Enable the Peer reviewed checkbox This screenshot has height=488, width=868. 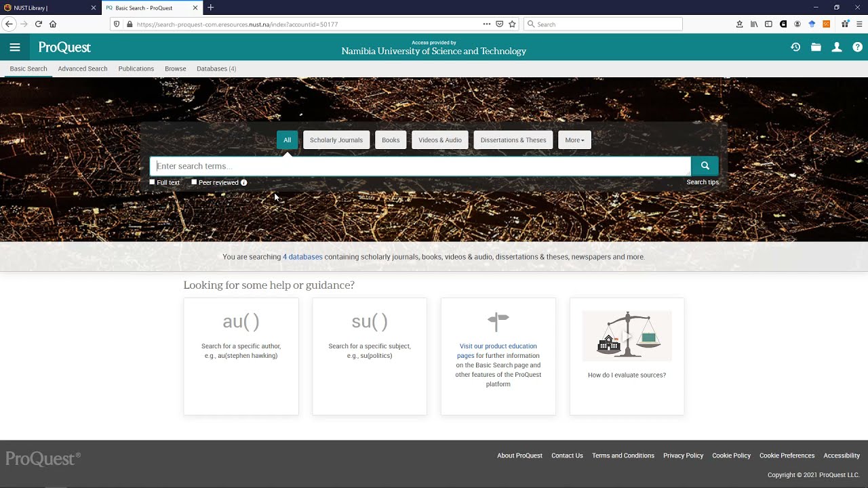tap(194, 182)
